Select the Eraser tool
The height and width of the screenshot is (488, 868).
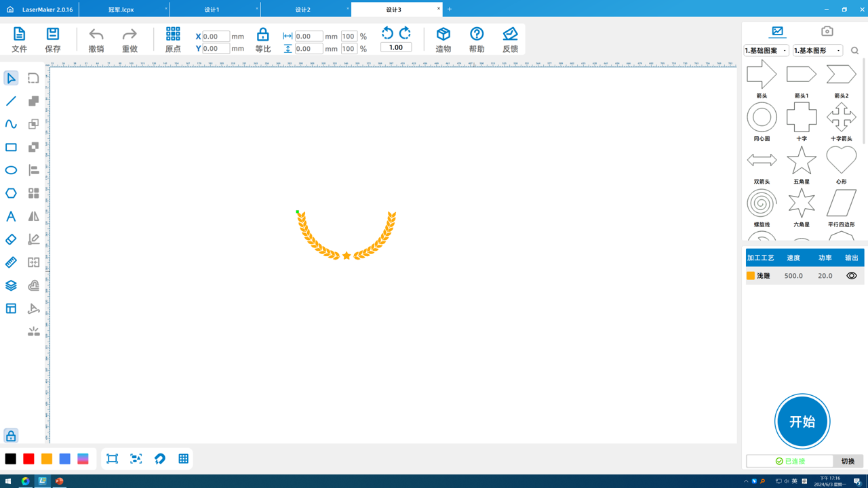point(11,239)
